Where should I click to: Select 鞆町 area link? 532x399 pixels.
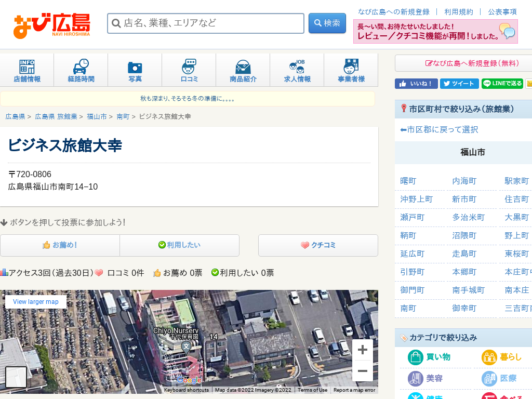click(408, 235)
